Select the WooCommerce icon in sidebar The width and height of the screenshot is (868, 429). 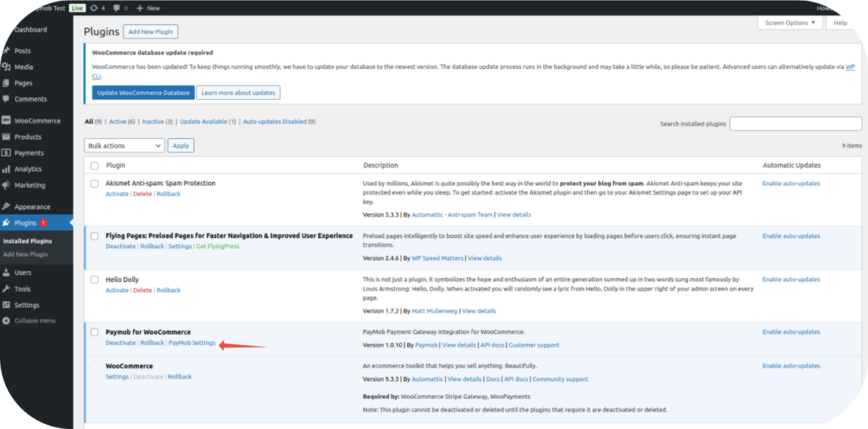tap(7, 120)
